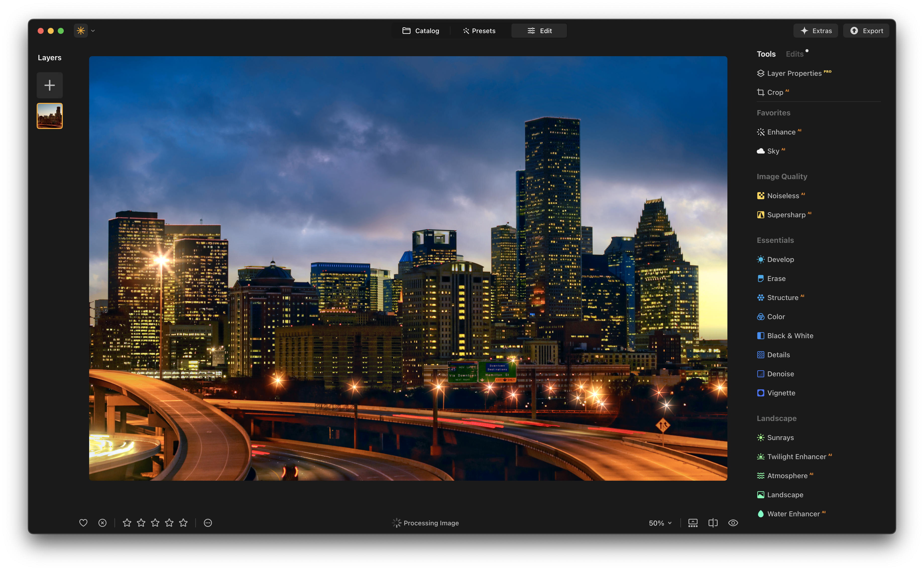The height and width of the screenshot is (571, 924).
Task: Set rating to five stars
Action: pos(183,523)
